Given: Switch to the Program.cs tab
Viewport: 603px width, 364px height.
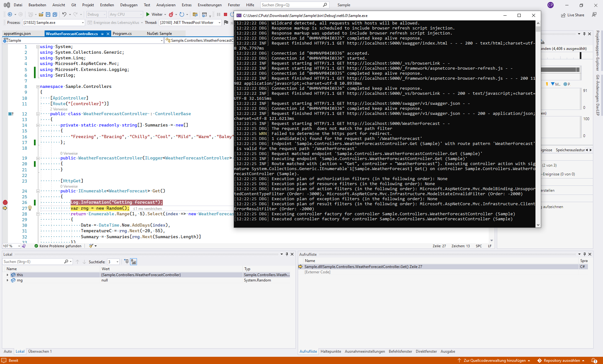Looking at the screenshot, I should coord(122,33).
